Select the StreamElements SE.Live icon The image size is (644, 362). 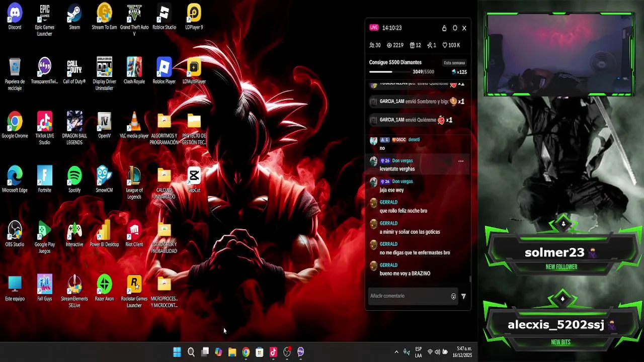click(x=74, y=292)
